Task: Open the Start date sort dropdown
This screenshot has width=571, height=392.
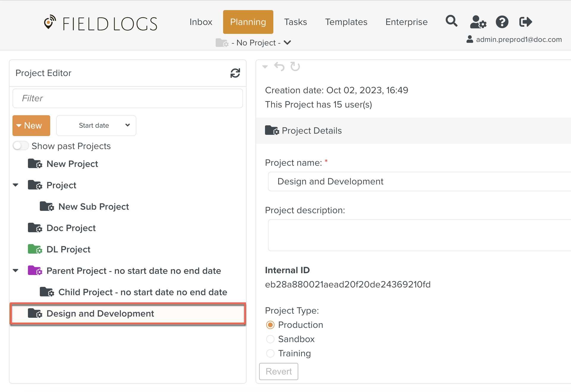Action: coord(96,126)
